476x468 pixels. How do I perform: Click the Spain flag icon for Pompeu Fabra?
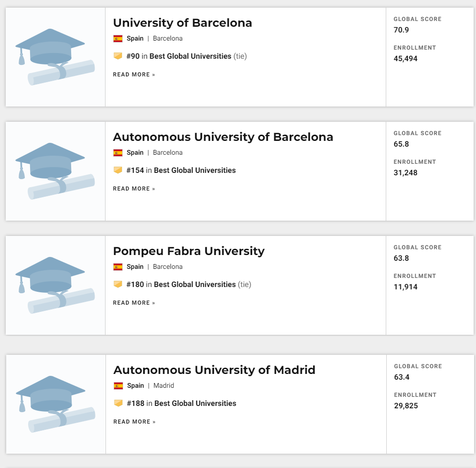tap(118, 267)
